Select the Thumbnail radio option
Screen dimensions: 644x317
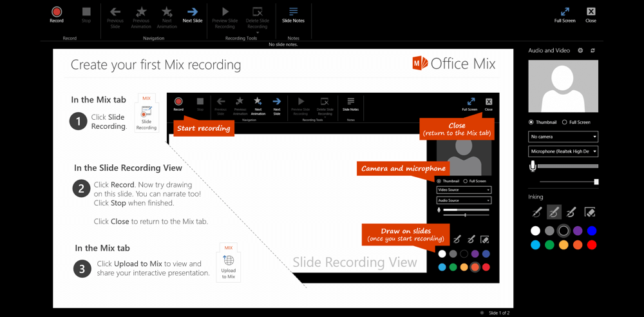click(531, 122)
